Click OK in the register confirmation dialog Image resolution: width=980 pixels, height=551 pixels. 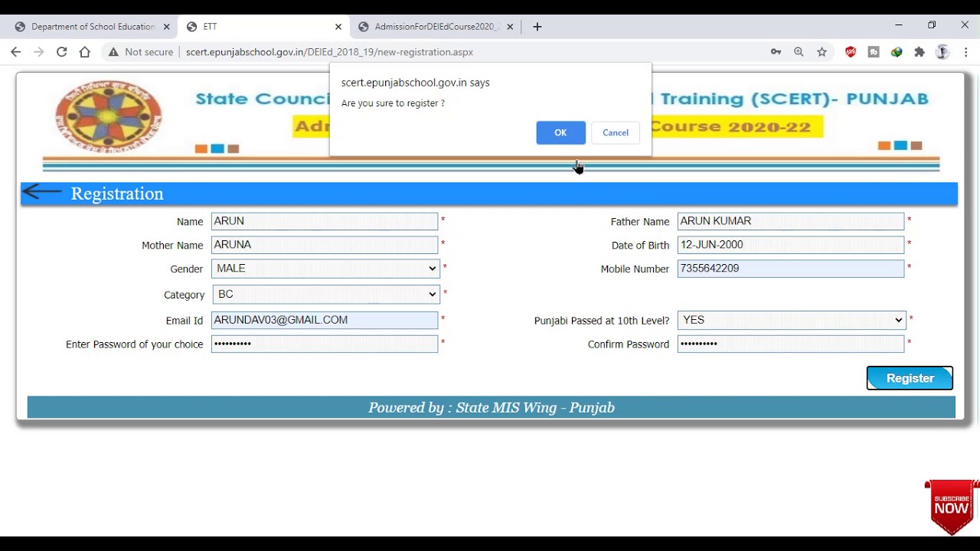(x=560, y=132)
